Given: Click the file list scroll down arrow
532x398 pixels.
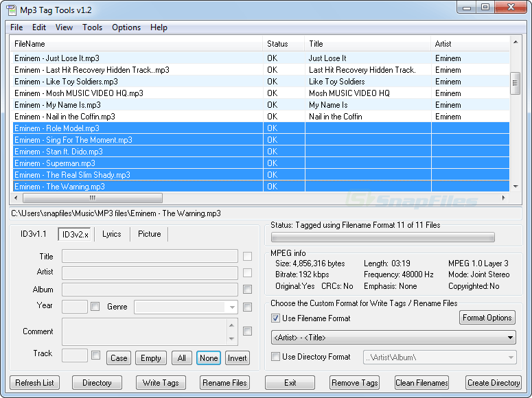Looking at the screenshot, I should point(516,186).
